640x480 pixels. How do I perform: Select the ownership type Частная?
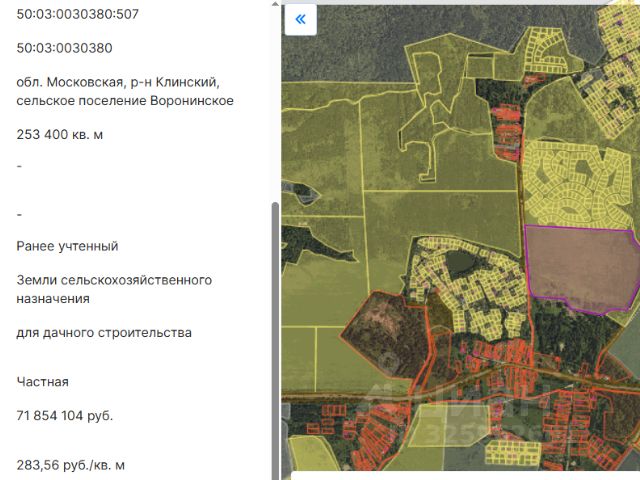[42, 382]
